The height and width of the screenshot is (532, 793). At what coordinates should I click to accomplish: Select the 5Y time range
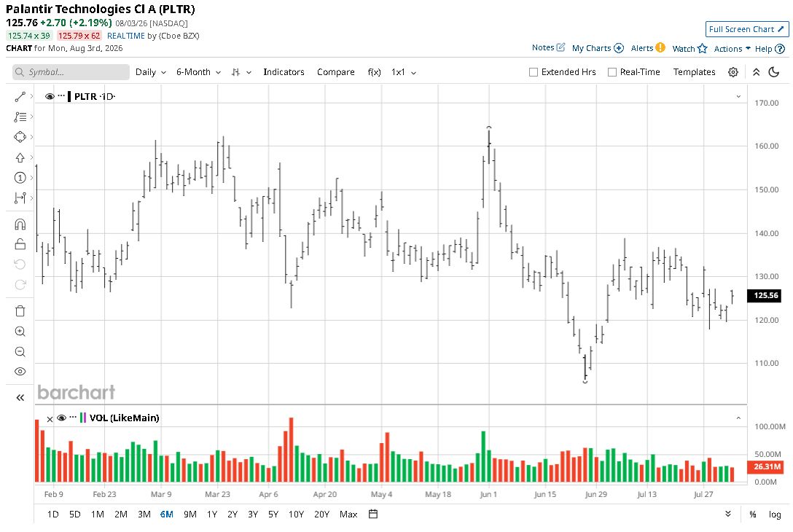(273, 515)
